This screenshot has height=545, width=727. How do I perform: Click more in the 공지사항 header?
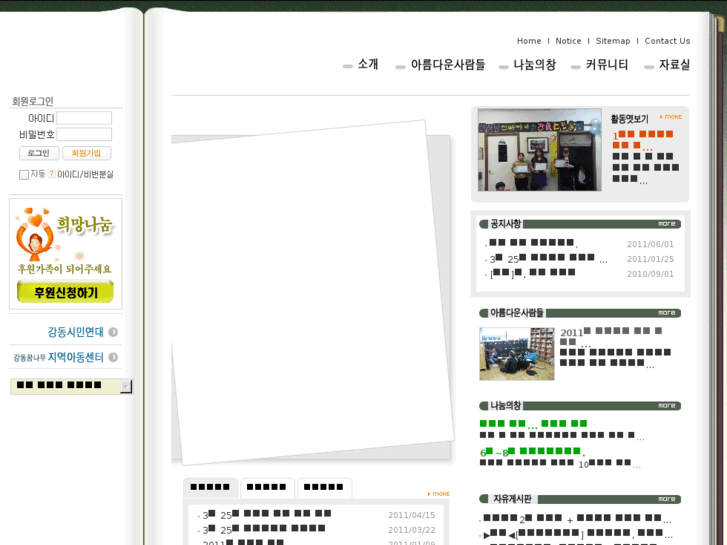click(x=667, y=224)
